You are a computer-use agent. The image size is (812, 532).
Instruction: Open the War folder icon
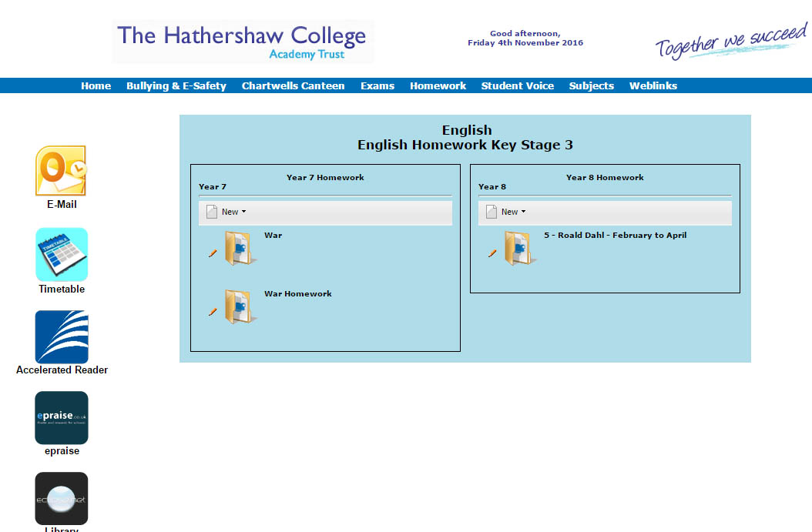pyautogui.click(x=240, y=249)
